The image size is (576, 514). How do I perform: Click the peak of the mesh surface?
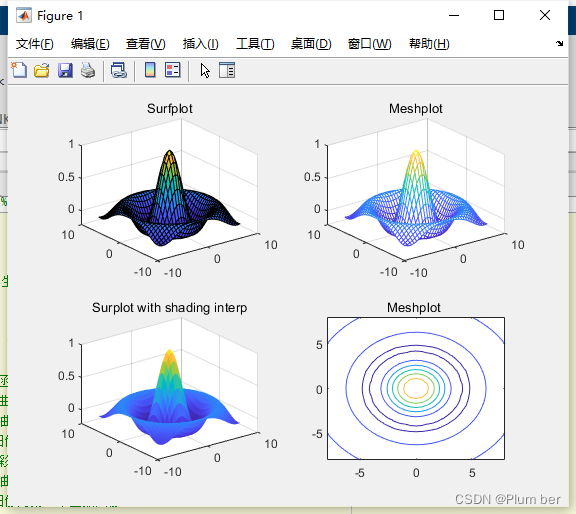(x=416, y=152)
